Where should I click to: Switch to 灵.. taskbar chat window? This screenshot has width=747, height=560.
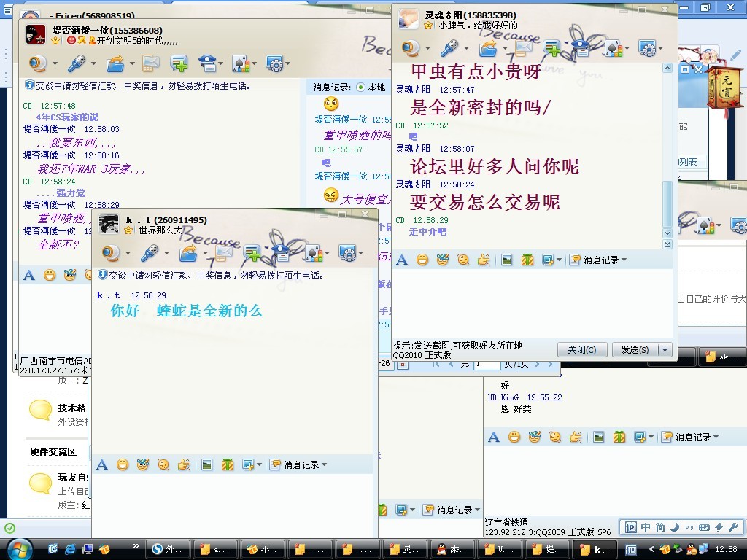pyautogui.click(x=406, y=549)
